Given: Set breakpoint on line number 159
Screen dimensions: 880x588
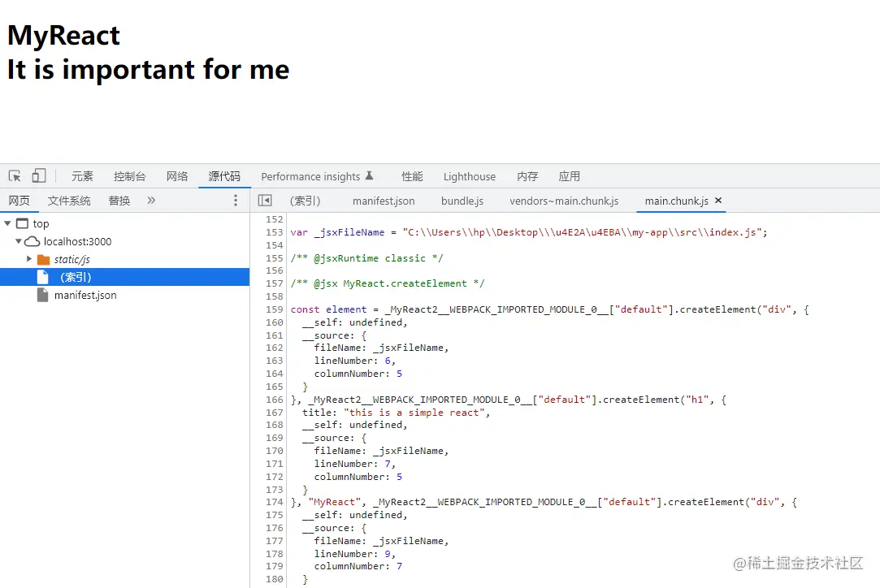Looking at the screenshot, I should pos(275,309).
